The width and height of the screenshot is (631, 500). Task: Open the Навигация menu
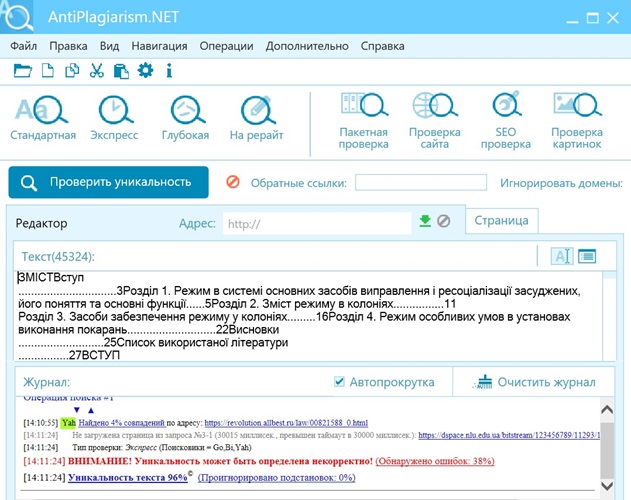(x=159, y=46)
